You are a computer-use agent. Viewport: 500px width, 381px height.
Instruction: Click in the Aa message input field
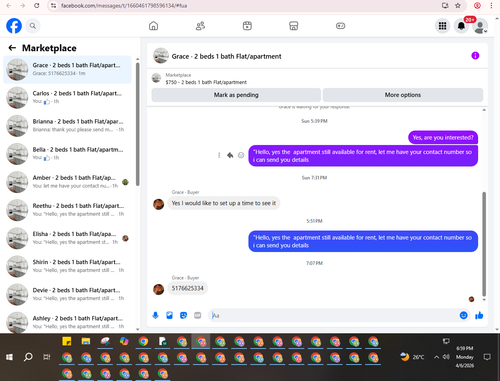point(333,315)
